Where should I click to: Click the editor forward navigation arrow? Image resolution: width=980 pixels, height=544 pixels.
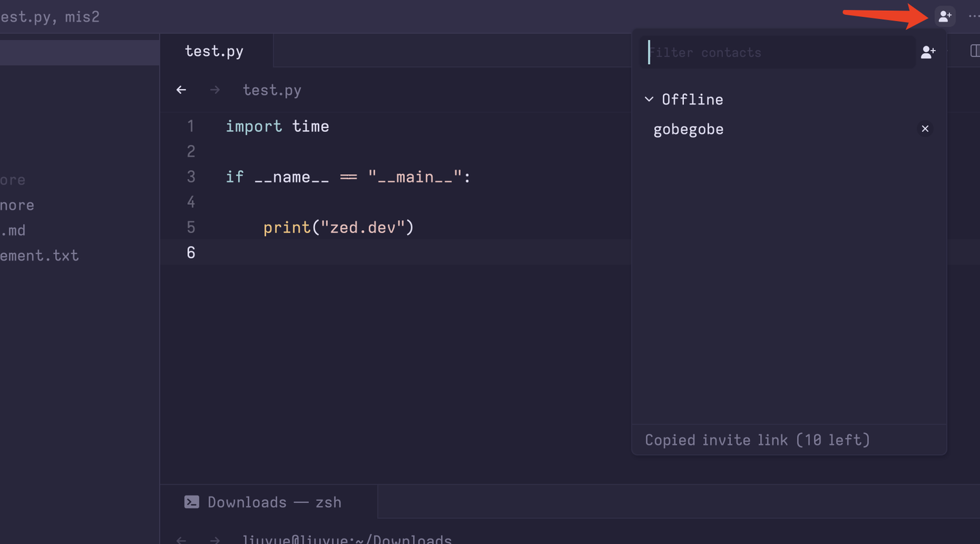click(215, 89)
